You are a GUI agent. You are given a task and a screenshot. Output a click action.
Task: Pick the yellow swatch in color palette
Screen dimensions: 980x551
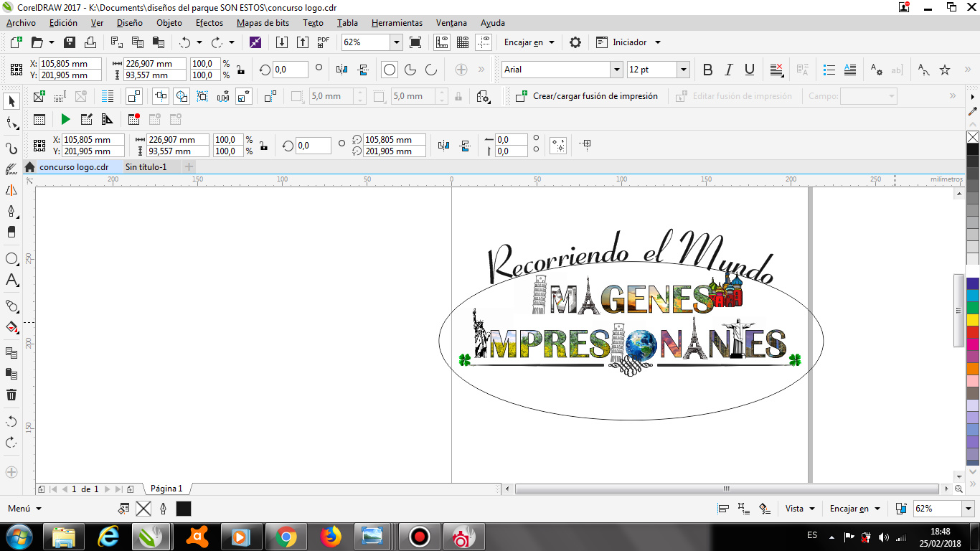click(x=973, y=319)
